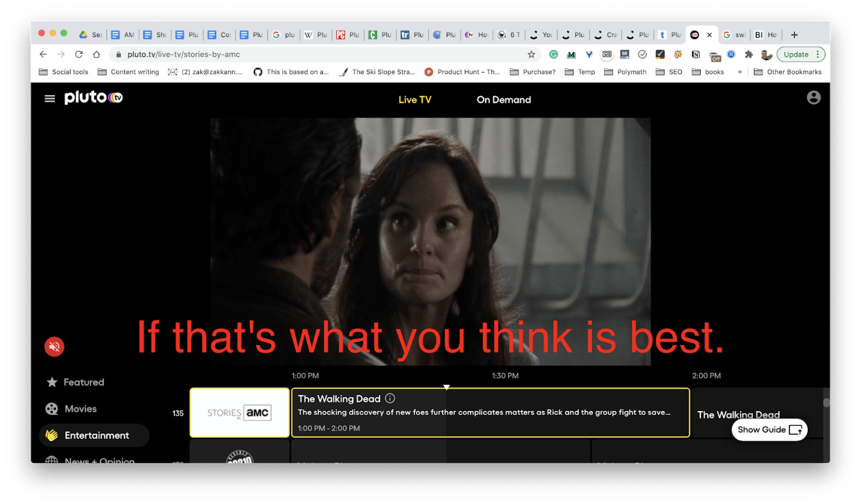Click the black checkmark box extension icon
Screen dimensions: 861x504
[x=660, y=54]
